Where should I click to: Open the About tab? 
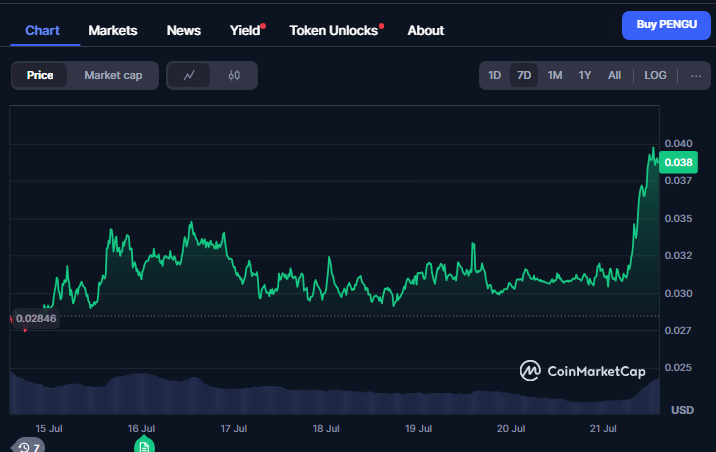[x=426, y=31]
